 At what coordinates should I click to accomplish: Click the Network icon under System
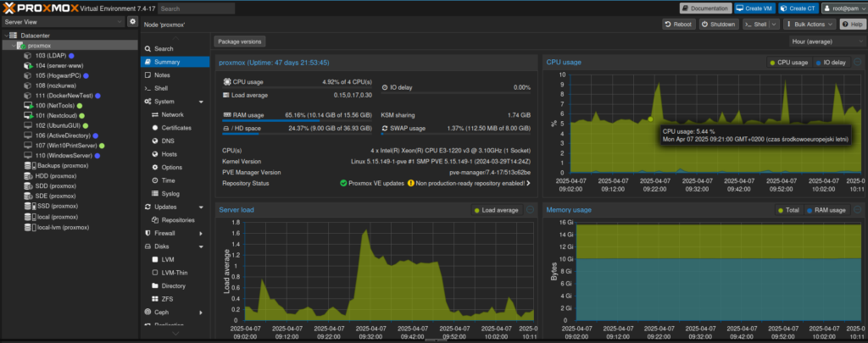pyautogui.click(x=155, y=114)
